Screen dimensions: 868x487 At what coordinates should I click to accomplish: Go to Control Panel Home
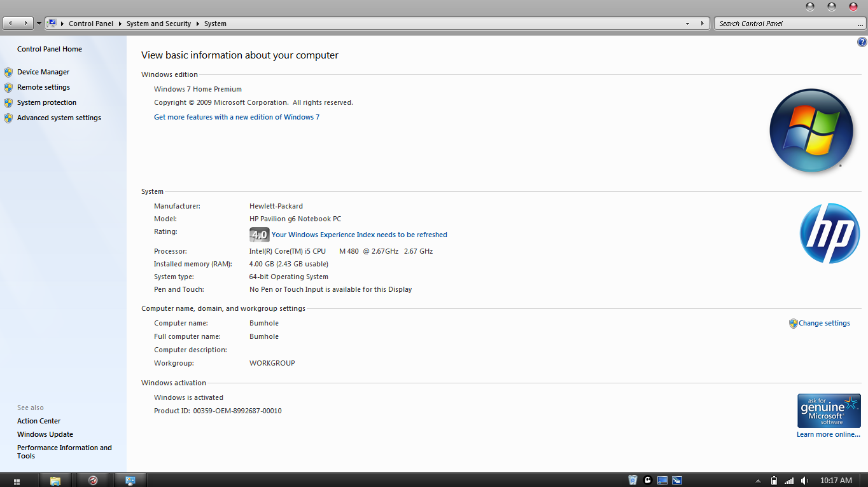49,49
